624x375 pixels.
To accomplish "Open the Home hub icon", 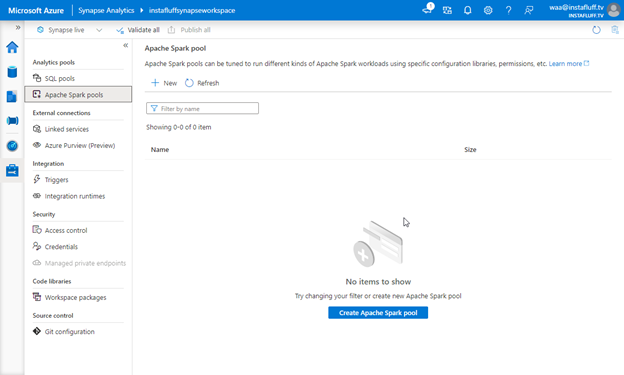I will point(12,47).
